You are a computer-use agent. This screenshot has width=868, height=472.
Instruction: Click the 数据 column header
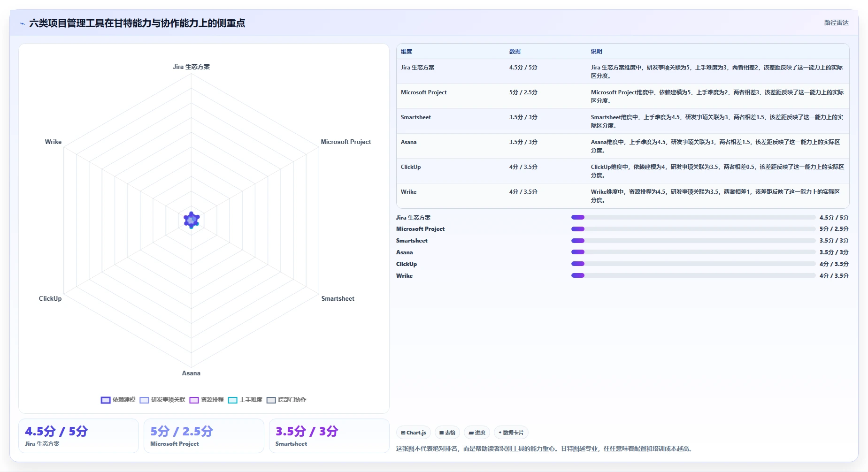pos(515,52)
